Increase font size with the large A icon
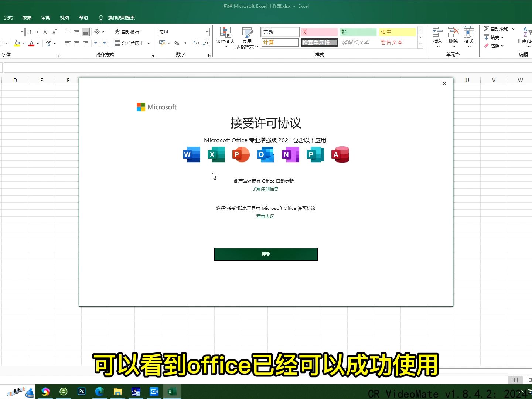This screenshot has height=399, width=532. (45, 32)
